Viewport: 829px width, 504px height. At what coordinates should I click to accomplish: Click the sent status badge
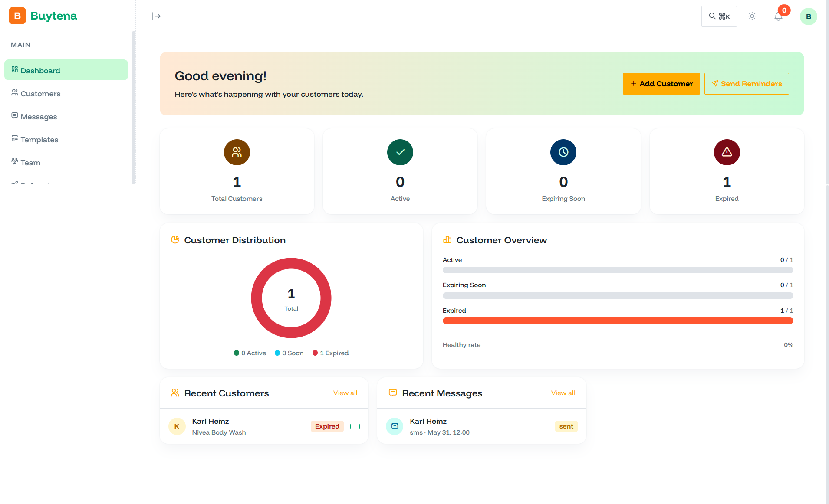566,426
